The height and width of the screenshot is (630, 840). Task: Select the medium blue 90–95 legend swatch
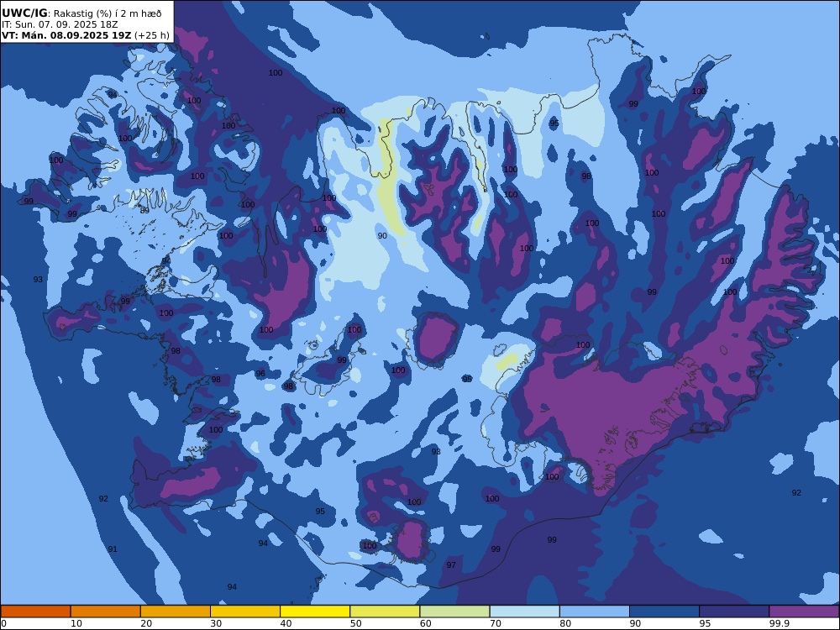tap(664, 612)
